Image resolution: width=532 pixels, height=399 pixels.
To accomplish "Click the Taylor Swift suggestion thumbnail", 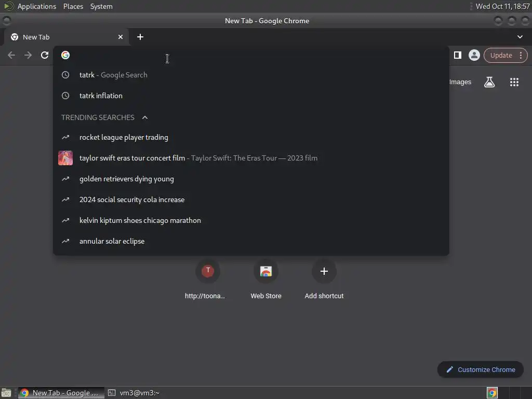I will click(x=65, y=158).
